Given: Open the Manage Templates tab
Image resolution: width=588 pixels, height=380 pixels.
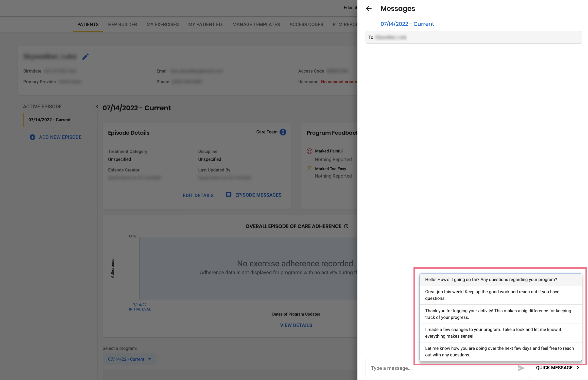Looking at the screenshot, I should click(256, 24).
